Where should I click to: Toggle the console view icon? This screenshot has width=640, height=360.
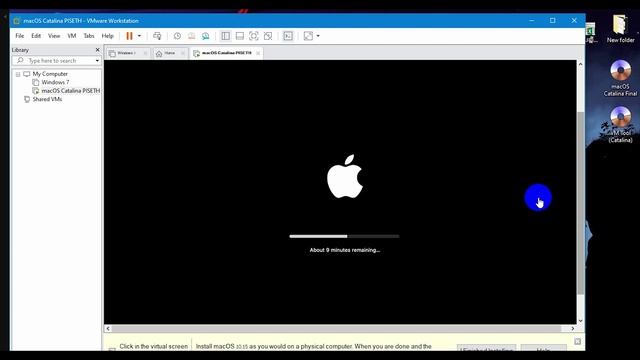click(x=288, y=36)
